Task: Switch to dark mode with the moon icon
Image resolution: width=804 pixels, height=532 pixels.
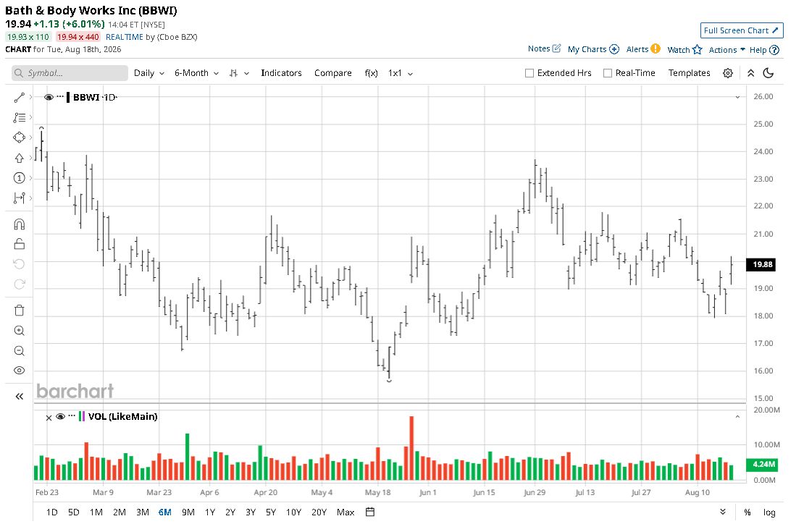Action: point(768,73)
